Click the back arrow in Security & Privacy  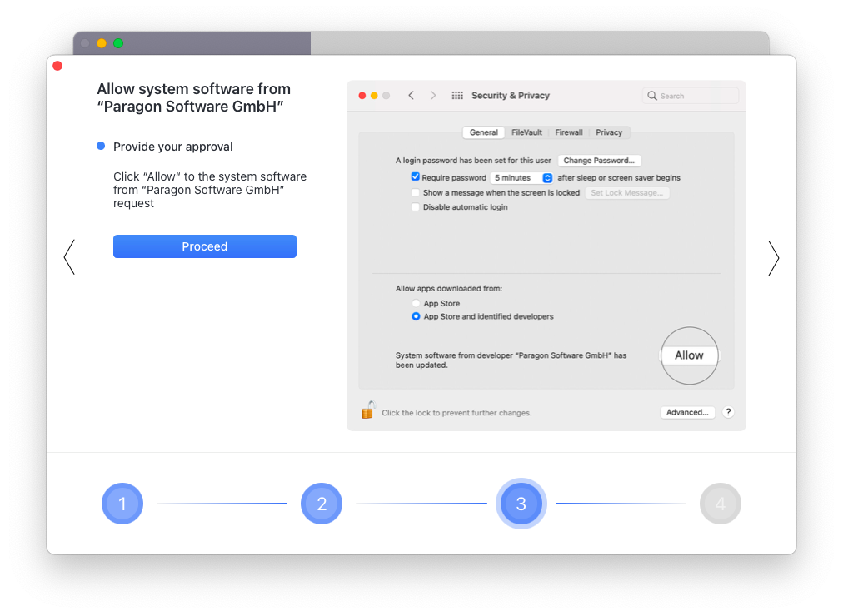411,95
